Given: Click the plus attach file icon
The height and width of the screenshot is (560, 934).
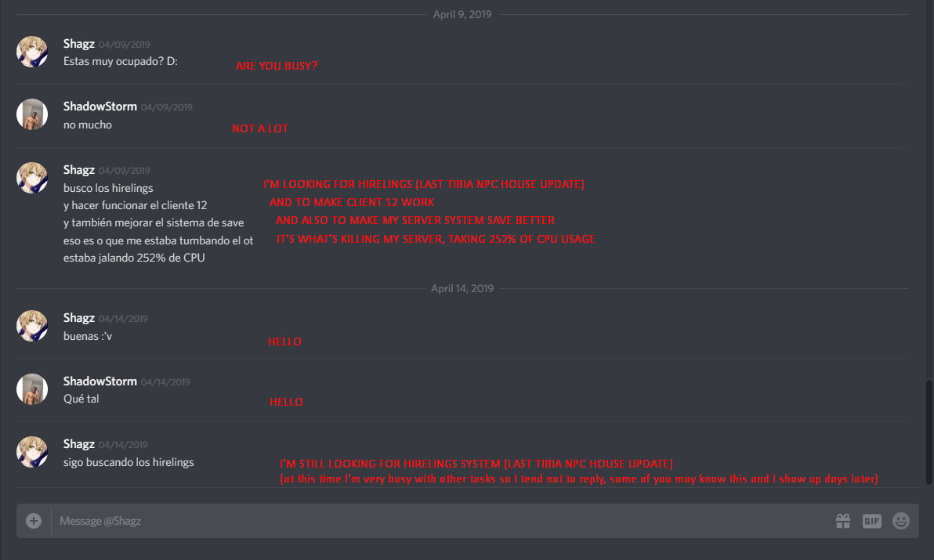Looking at the screenshot, I should pos(34,522).
